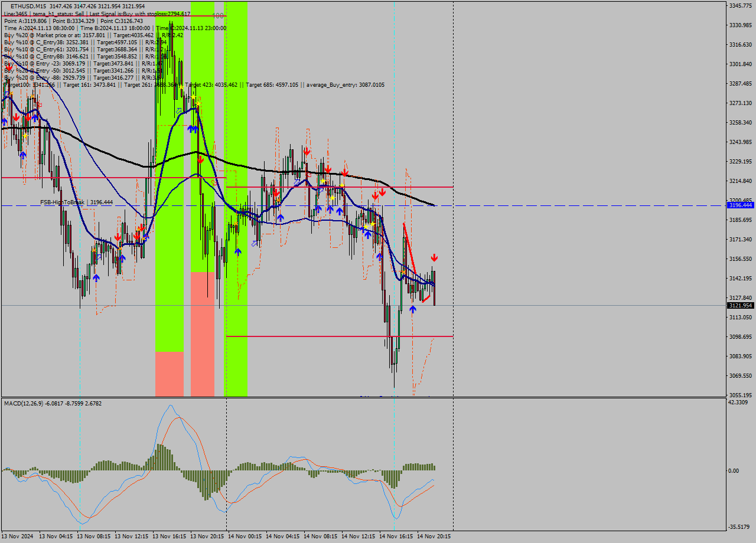The width and height of the screenshot is (756, 543).
Task: Click the 3098.695 price scale label
Action: pyautogui.click(x=742, y=336)
